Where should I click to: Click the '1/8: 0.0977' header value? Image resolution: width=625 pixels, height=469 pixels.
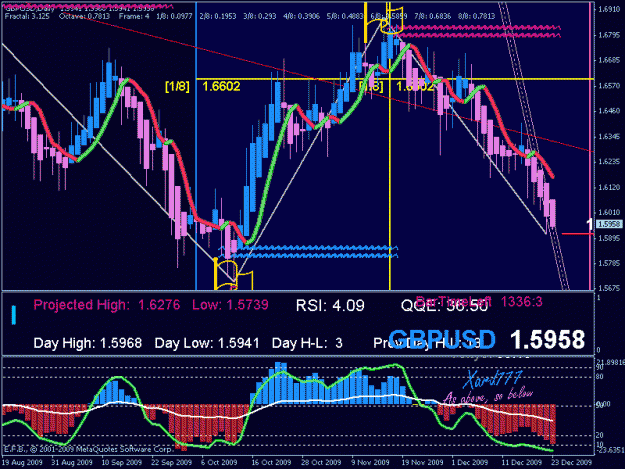(174, 16)
